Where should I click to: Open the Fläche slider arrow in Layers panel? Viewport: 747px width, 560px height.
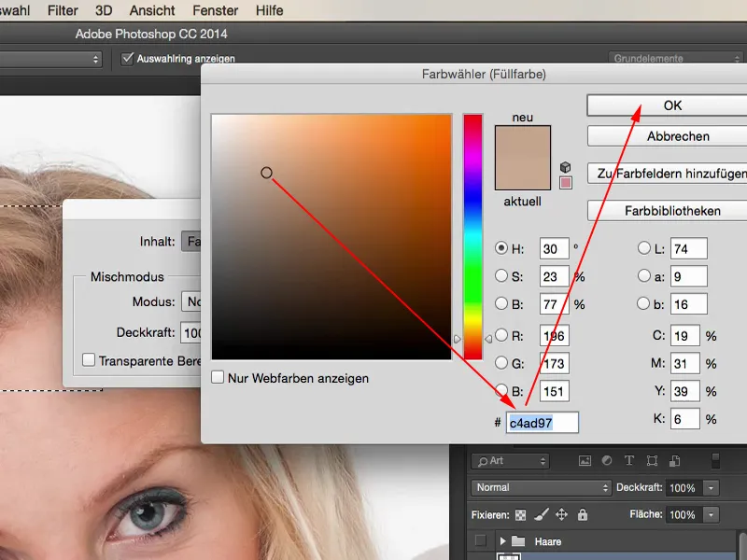point(712,515)
